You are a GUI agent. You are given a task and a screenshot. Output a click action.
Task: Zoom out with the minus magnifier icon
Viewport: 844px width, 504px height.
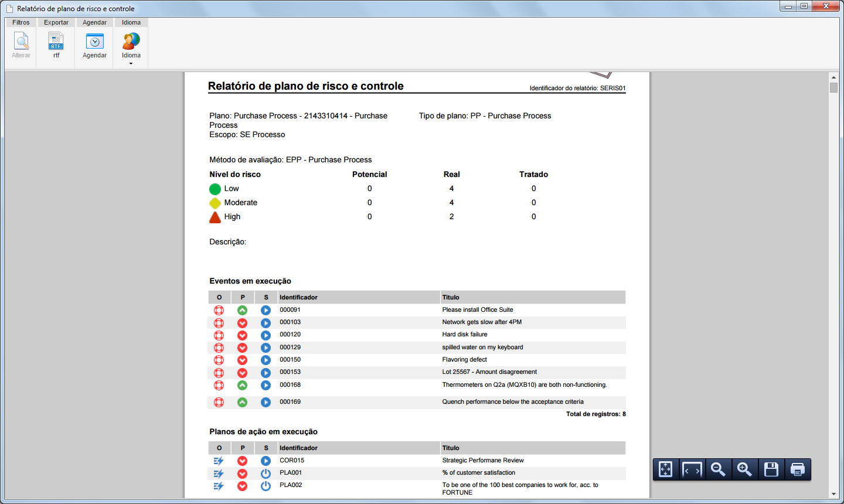(719, 469)
